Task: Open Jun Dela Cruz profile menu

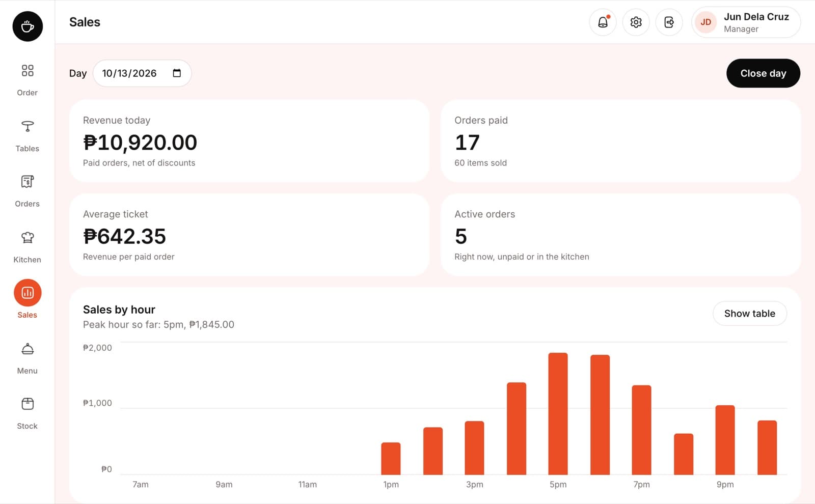Action: pos(746,22)
